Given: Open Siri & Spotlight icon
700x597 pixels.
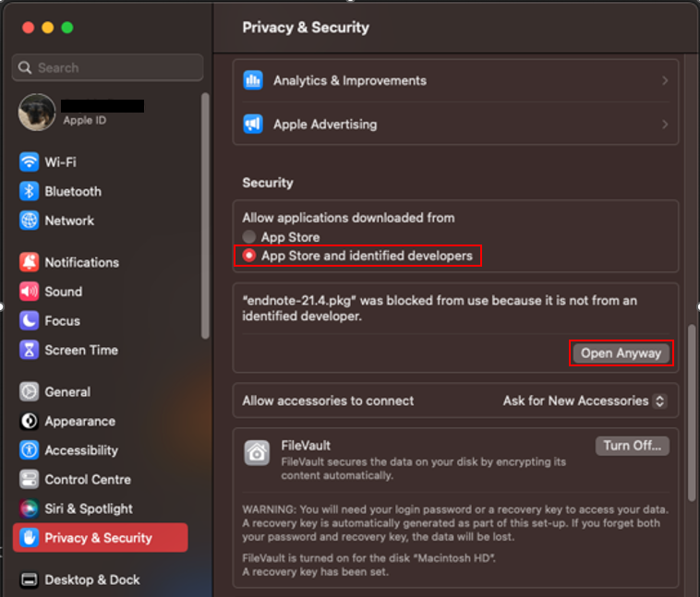Looking at the screenshot, I should [30, 509].
